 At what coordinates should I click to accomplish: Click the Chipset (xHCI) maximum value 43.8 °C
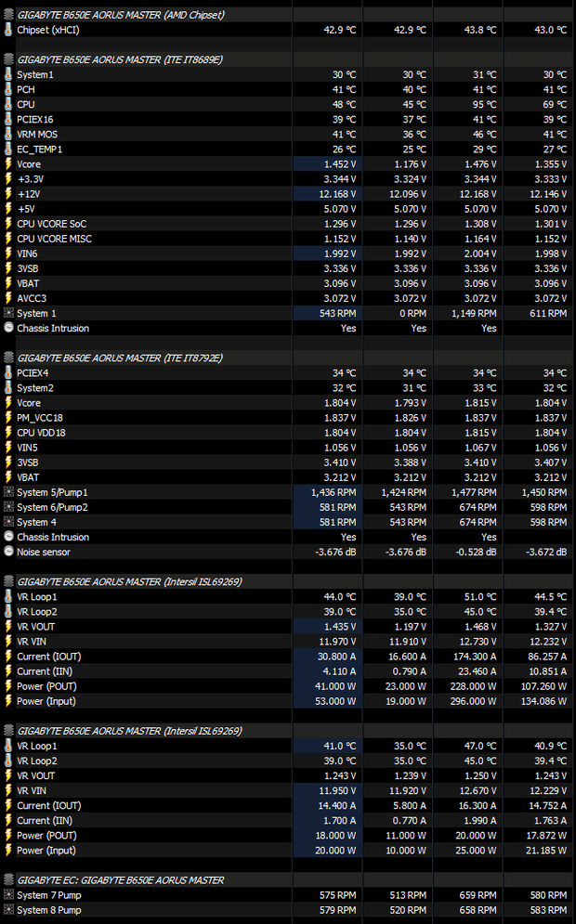click(x=480, y=30)
